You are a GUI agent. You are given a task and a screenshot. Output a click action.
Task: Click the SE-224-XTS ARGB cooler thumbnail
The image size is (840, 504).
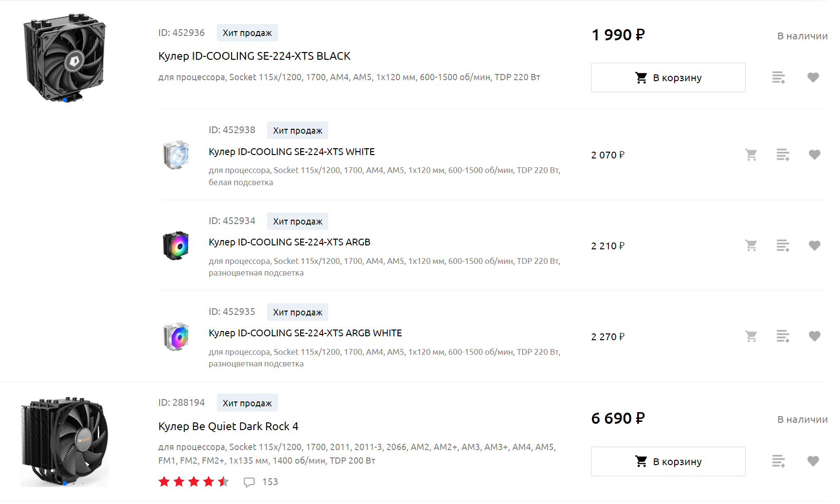(176, 245)
